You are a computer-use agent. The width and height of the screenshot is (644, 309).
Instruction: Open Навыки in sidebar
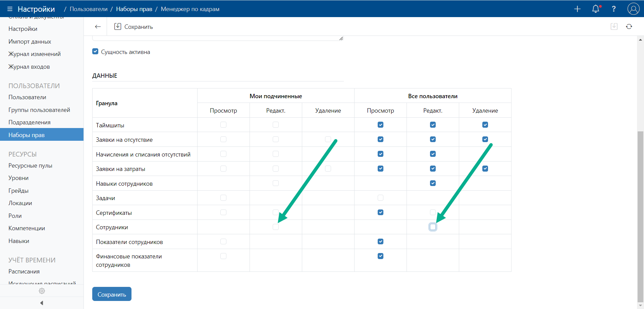(19, 241)
